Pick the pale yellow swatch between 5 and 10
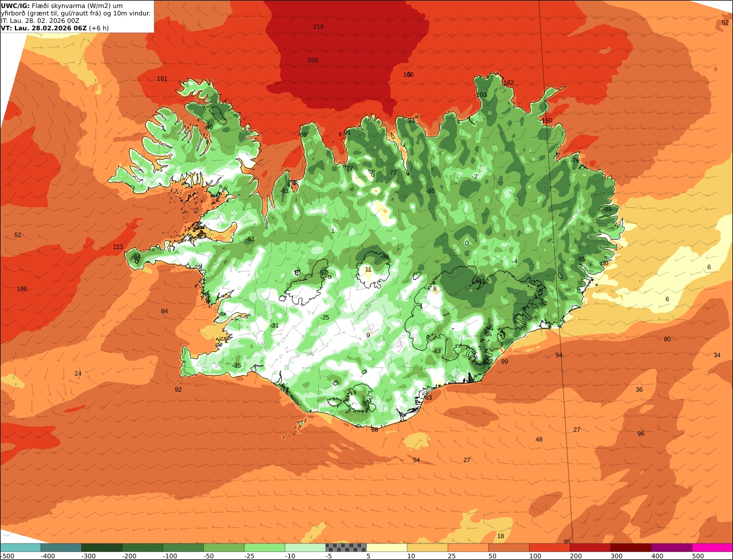This screenshot has width=733, height=560. pos(387,547)
